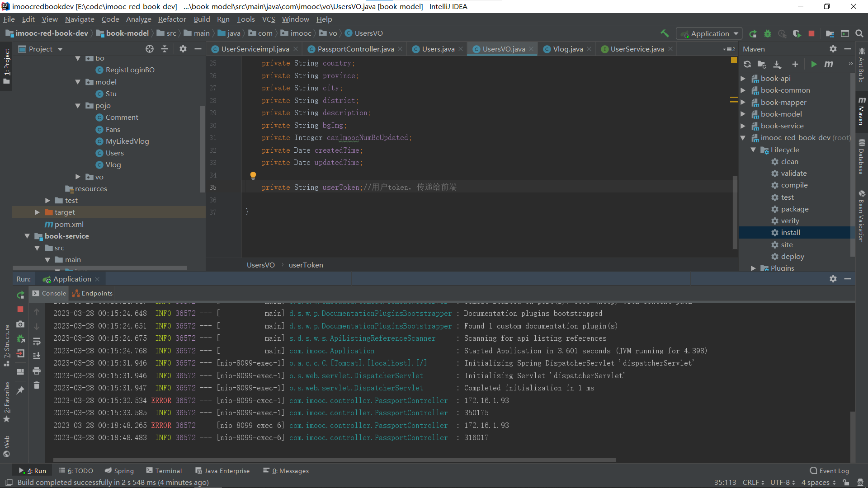Stop the running Application in toolbar
The height and width of the screenshot is (488, 868).
click(811, 33)
